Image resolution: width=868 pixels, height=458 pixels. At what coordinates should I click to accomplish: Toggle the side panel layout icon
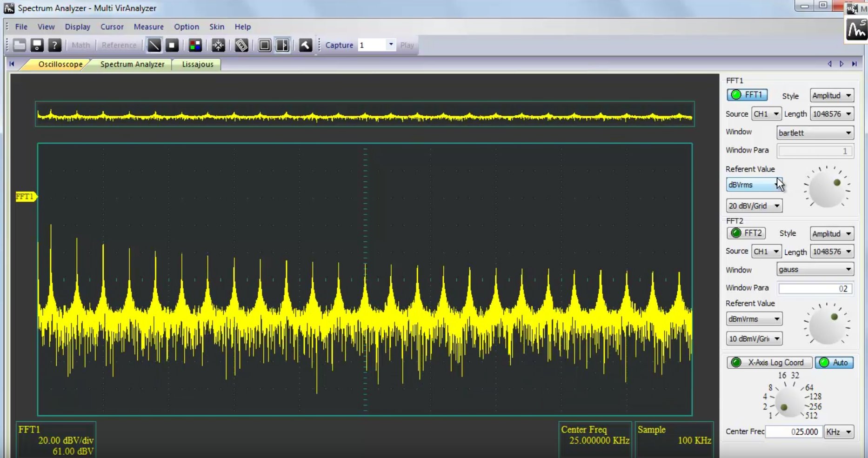[x=282, y=45]
